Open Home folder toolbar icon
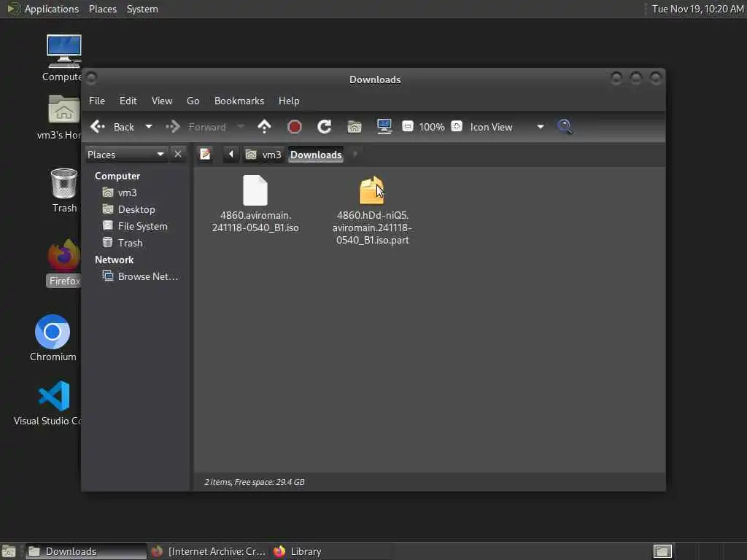 click(355, 127)
